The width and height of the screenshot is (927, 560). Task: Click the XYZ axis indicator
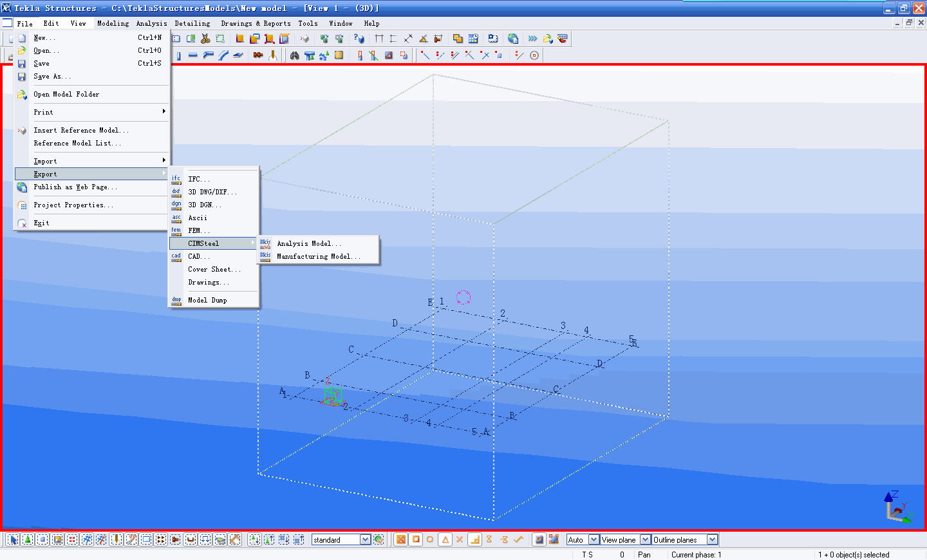[898, 506]
